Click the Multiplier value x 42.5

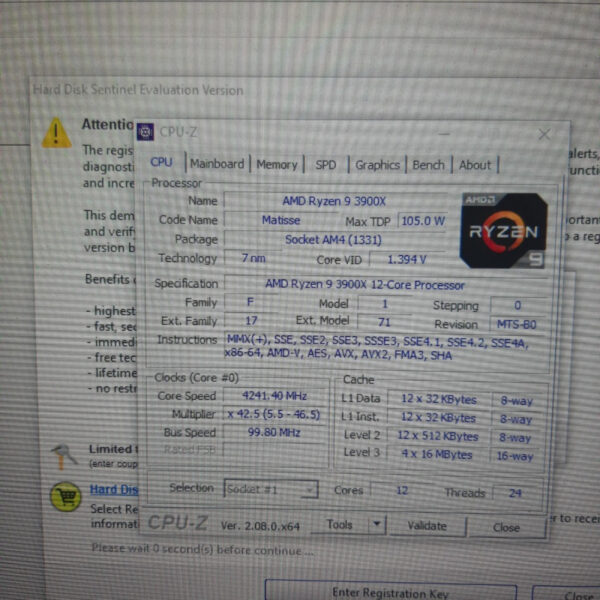pos(274,414)
